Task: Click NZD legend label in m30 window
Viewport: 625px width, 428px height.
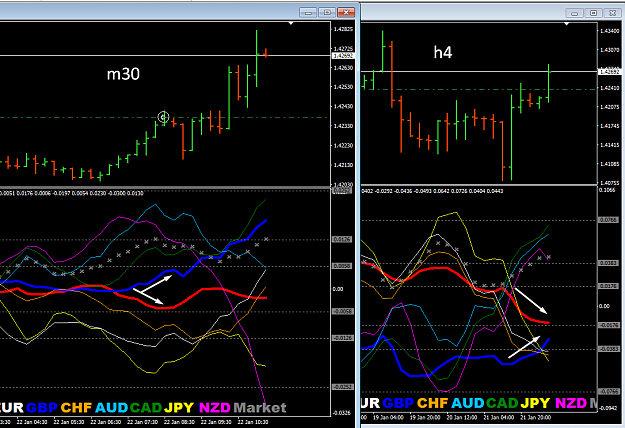Action: (x=215, y=408)
